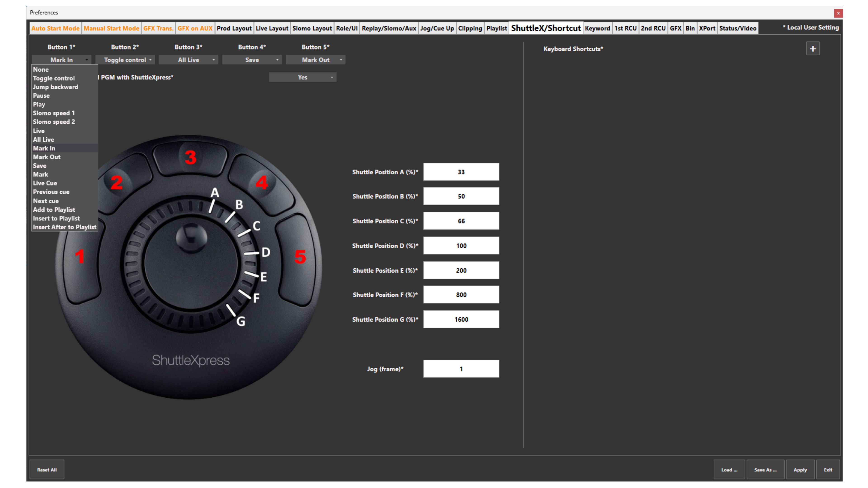Edit Shuttle Position C value field
Screen dimensions: 868x488
coord(461,221)
